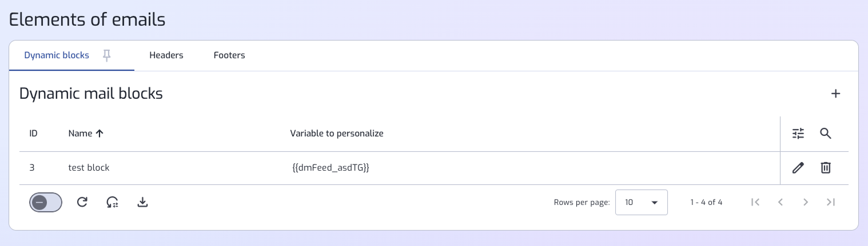
Task: Switch to the Footers tab
Action: point(229,55)
